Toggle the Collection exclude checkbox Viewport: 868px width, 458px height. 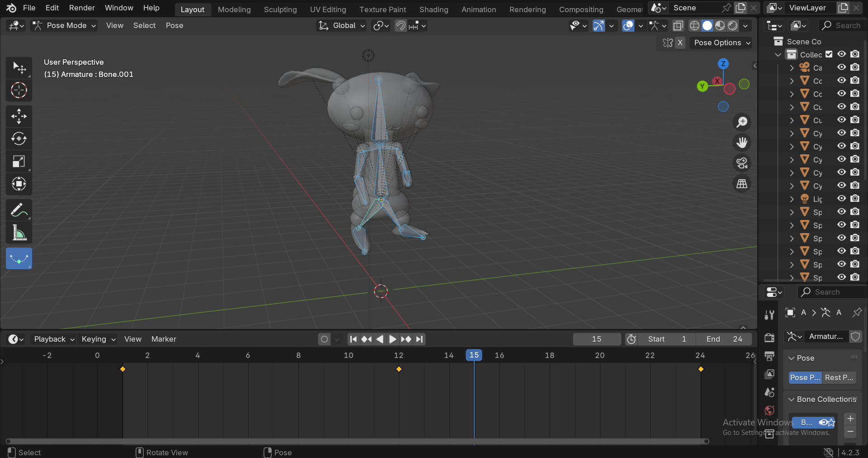coord(829,54)
